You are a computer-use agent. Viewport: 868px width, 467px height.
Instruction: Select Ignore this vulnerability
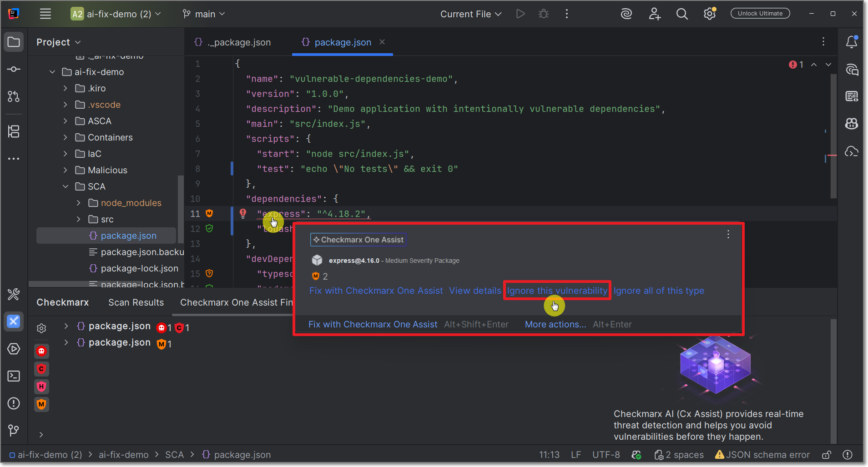[x=556, y=290]
